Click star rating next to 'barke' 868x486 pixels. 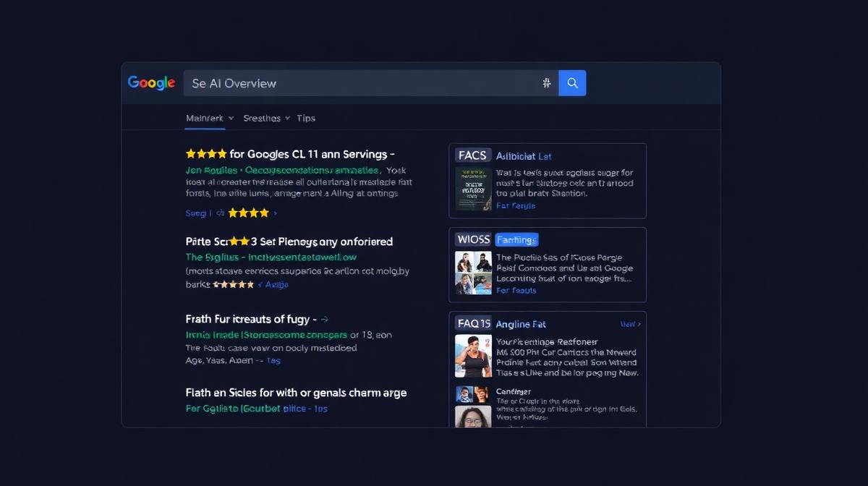[x=233, y=285]
